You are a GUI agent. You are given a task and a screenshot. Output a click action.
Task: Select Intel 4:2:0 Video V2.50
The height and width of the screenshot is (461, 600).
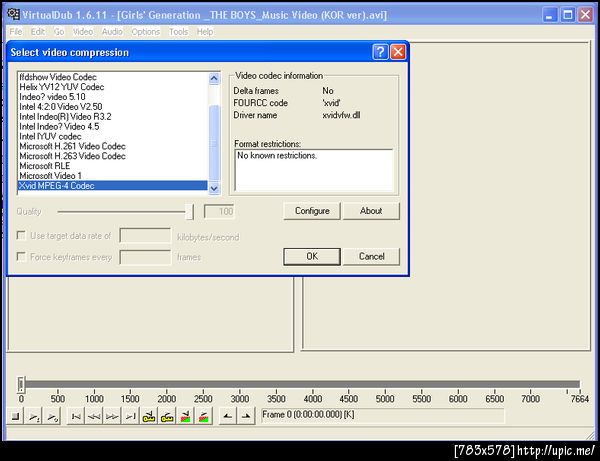click(x=113, y=107)
